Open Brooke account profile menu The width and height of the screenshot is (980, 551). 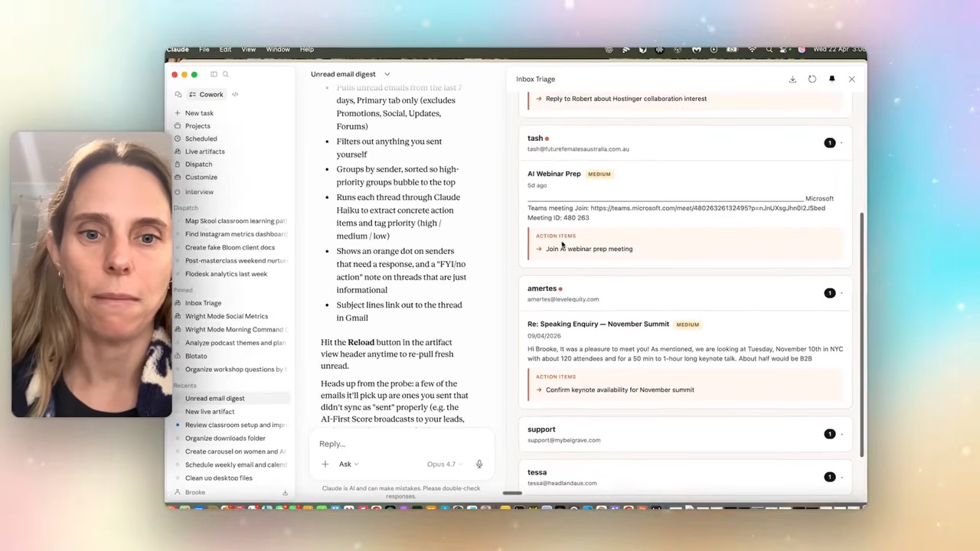pyautogui.click(x=190, y=493)
